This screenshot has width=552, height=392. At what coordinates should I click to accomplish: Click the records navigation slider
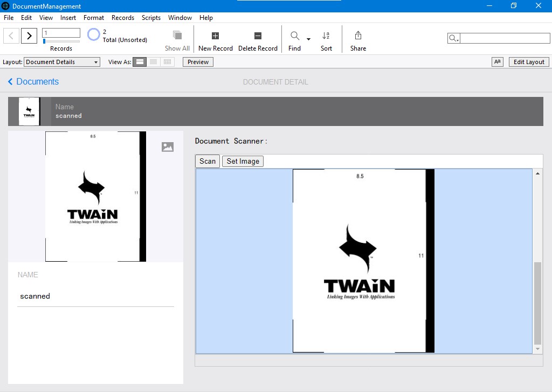pyautogui.click(x=61, y=41)
